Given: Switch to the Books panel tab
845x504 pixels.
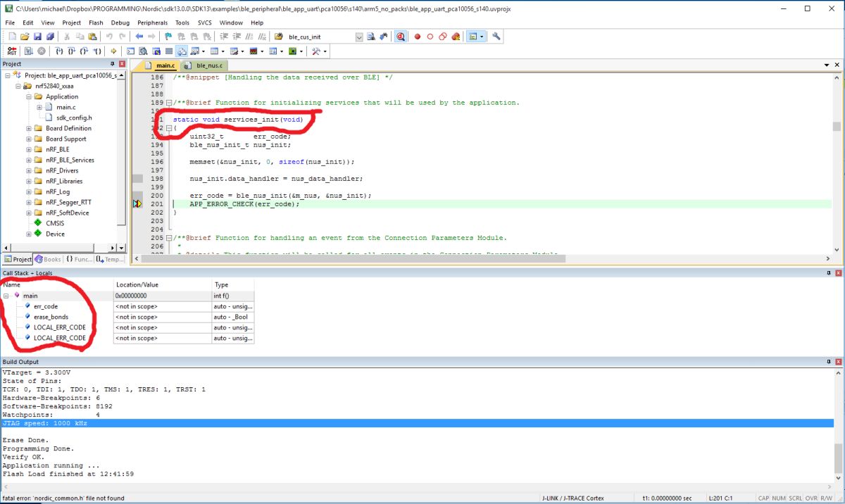Looking at the screenshot, I should pyautogui.click(x=49, y=260).
